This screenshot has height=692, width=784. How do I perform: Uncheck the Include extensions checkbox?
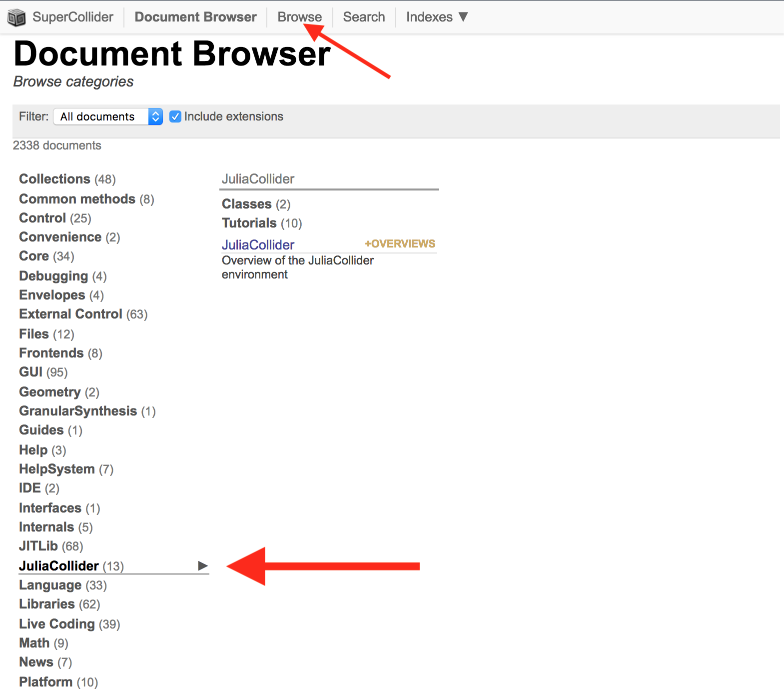click(x=175, y=116)
